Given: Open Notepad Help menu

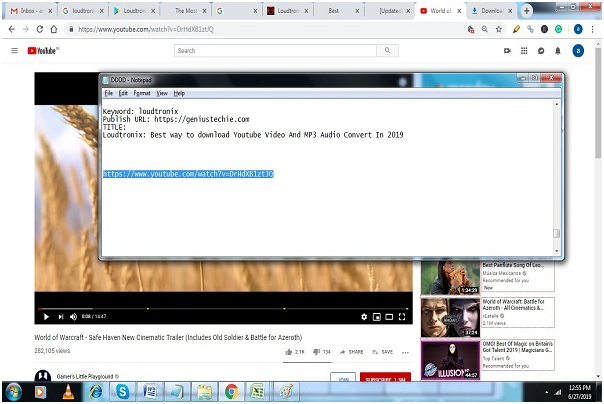Looking at the screenshot, I should click(179, 93).
